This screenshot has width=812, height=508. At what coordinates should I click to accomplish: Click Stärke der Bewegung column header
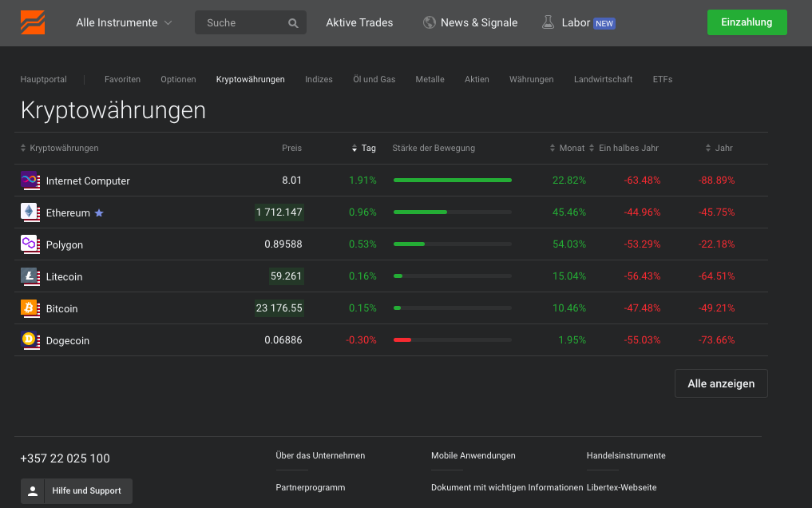[x=434, y=148]
